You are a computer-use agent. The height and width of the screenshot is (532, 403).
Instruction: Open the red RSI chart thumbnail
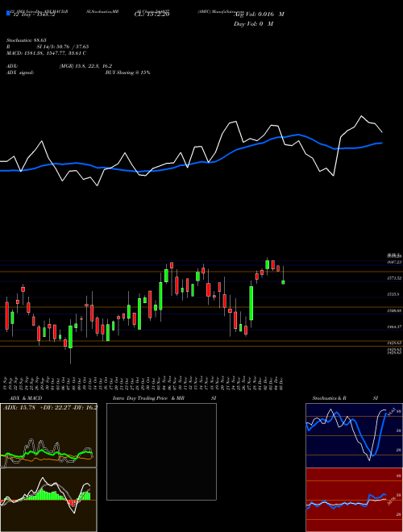click(354, 500)
